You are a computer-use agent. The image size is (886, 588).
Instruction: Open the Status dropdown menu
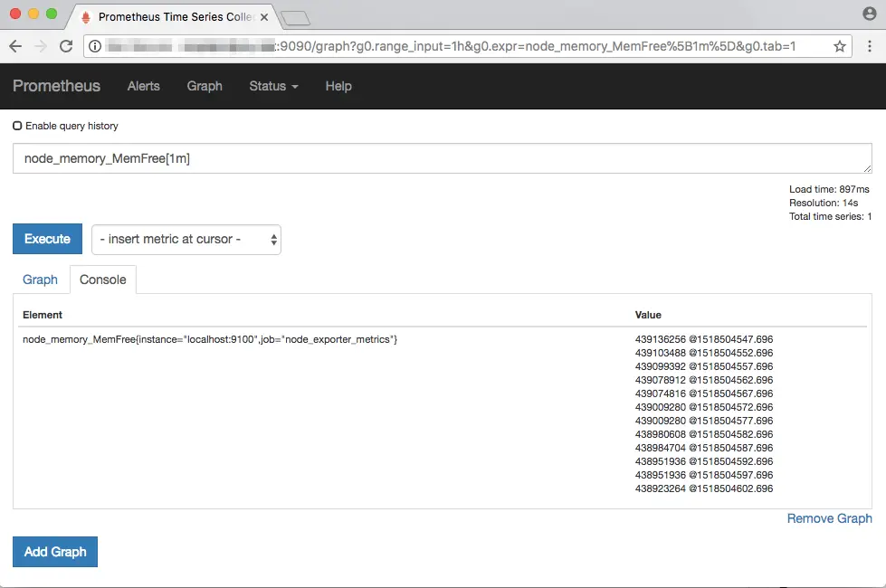pyautogui.click(x=273, y=86)
